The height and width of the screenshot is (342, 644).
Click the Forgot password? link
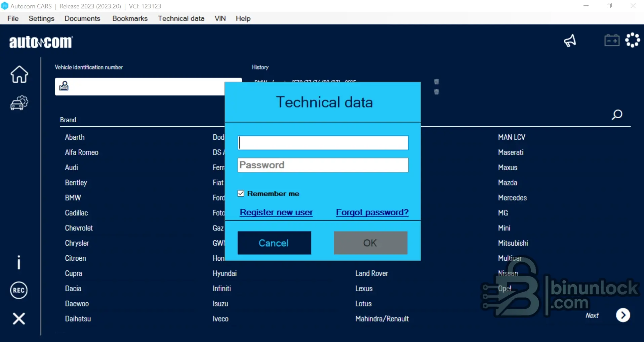tap(372, 212)
